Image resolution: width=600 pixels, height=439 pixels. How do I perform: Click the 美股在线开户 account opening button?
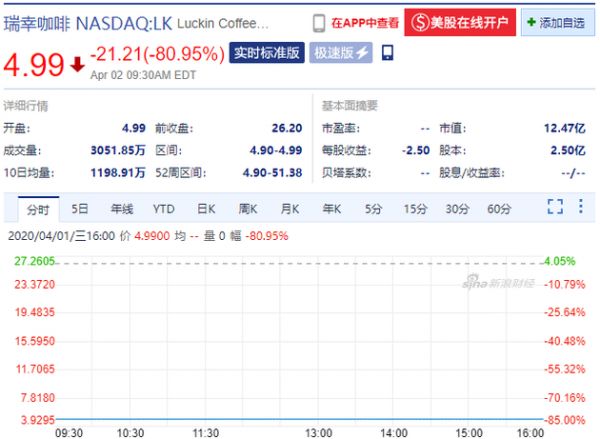[x=461, y=22]
